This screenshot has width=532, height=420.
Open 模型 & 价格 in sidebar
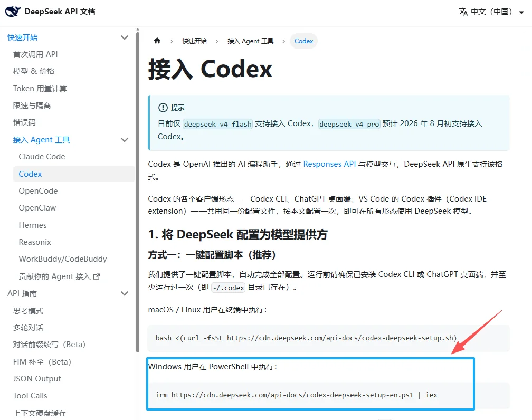(x=34, y=71)
